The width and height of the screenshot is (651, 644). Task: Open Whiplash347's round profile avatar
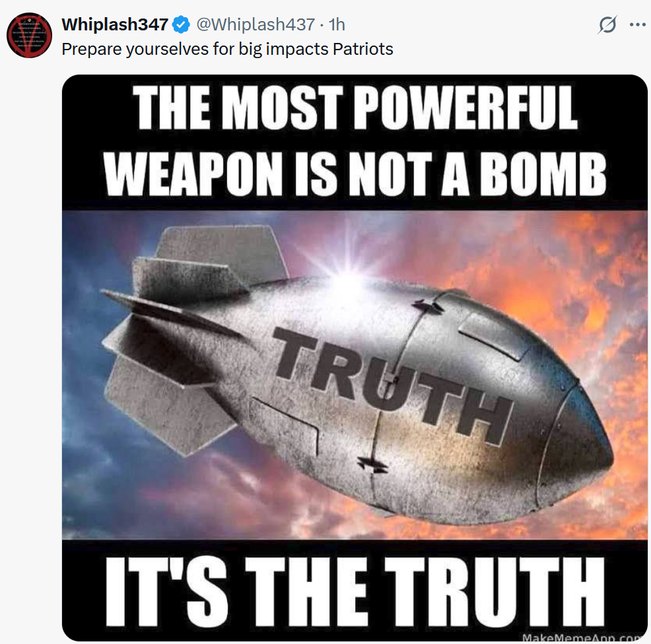[30, 35]
